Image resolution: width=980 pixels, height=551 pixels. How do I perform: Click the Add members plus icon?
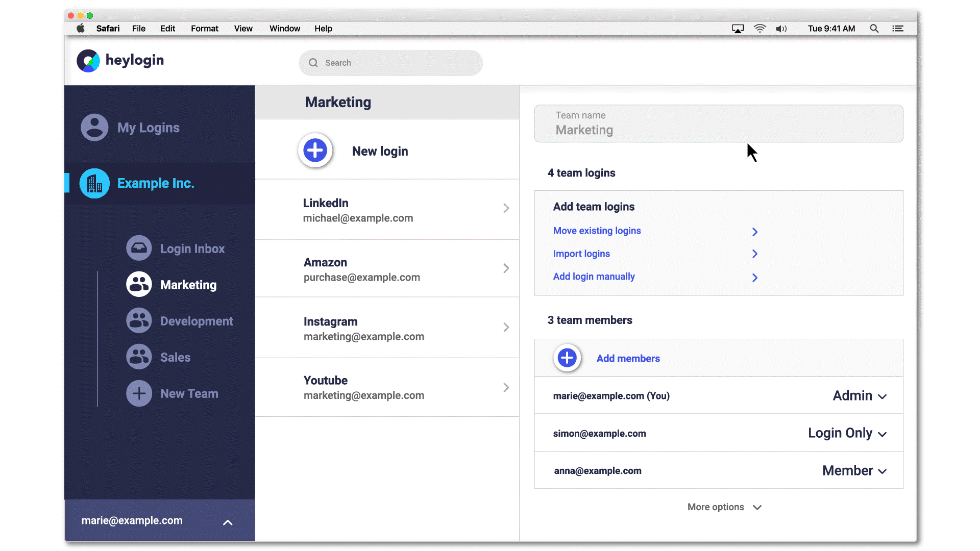click(567, 358)
